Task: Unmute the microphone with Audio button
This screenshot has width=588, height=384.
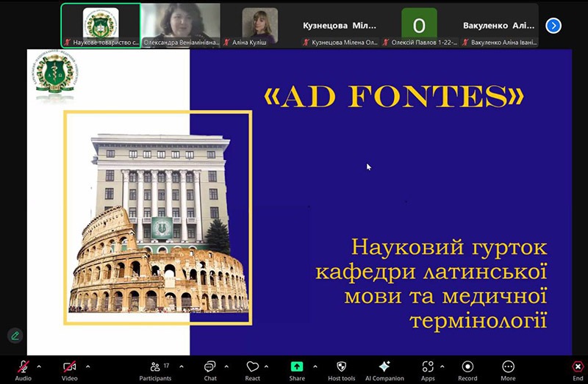Action: coord(24,369)
